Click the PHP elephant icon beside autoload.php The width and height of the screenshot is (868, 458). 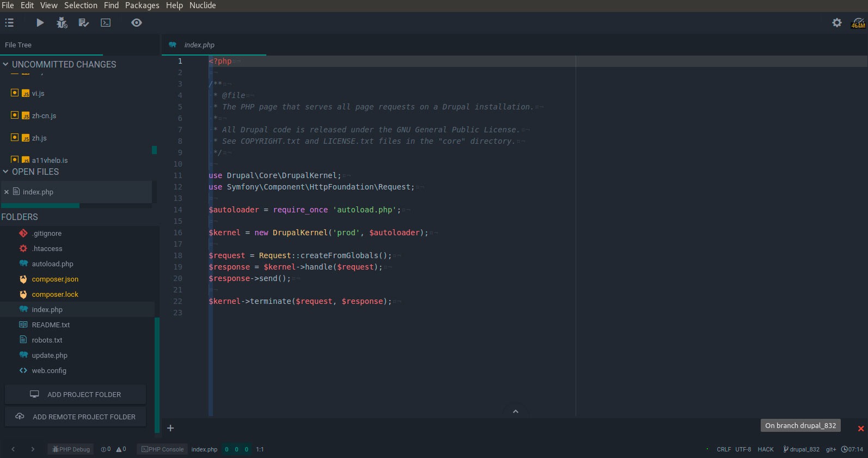(23, 264)
